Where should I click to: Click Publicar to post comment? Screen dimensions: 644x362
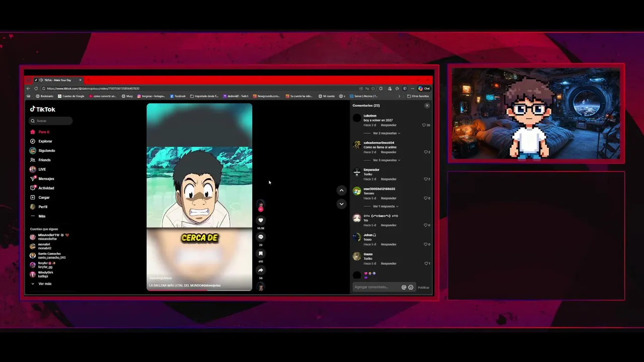point(424,288)
